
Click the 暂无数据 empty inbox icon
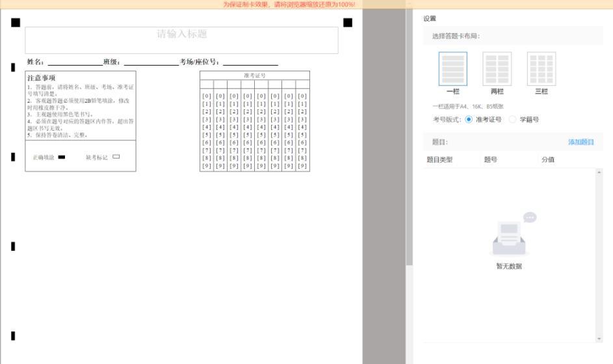[x=512, y=234]
